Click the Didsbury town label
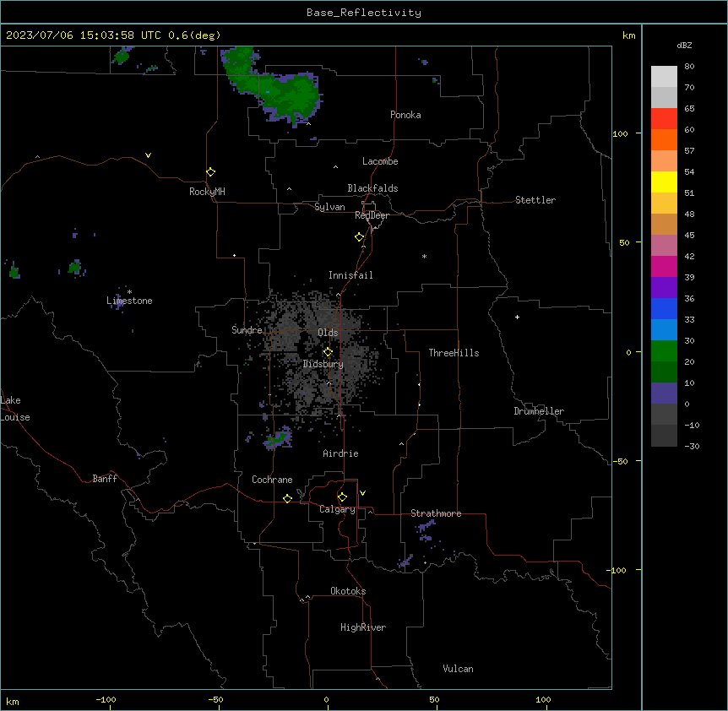 click(x=323, y=364)
